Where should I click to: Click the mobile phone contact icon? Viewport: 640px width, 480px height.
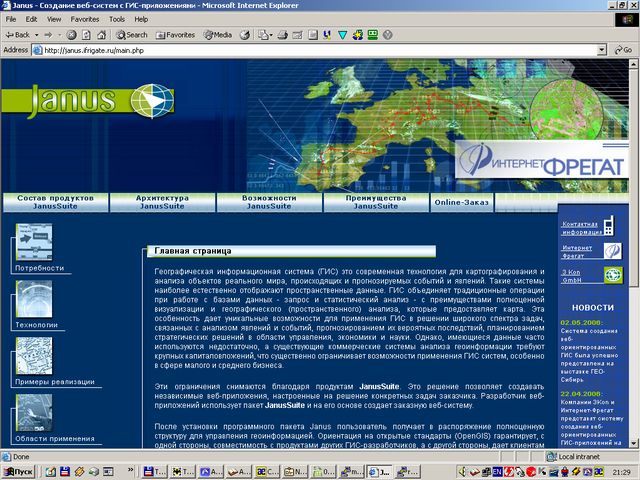(609, 225)
